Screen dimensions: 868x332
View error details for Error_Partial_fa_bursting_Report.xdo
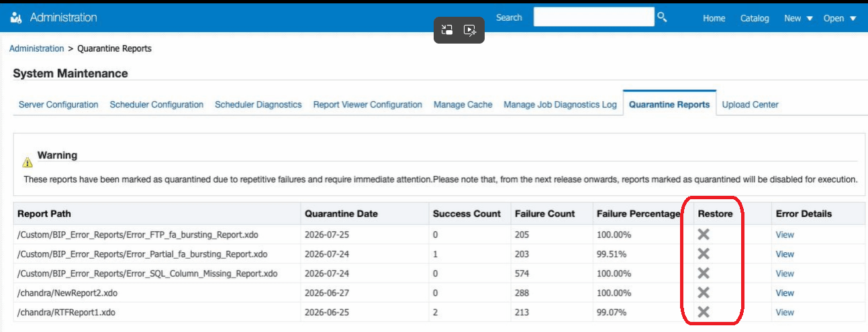(785, 254)
